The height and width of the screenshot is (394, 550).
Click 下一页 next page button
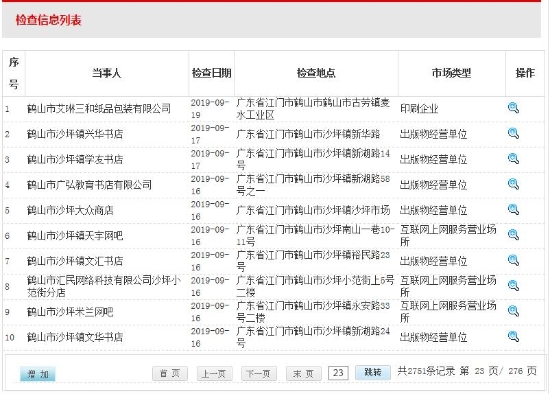tap(259, 373)
